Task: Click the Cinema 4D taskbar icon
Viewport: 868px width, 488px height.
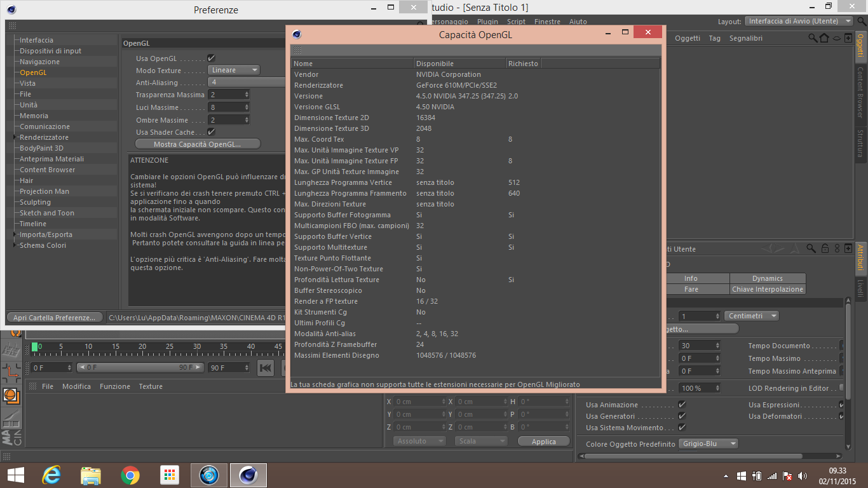Action: click(248, 475)
